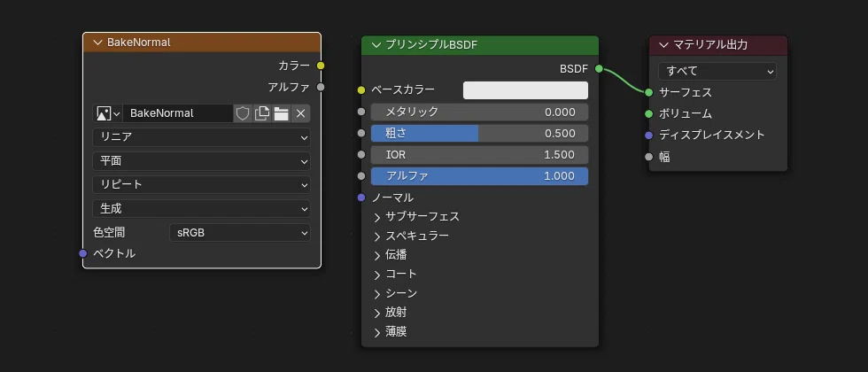Click the アルファ slider in プリンシプルBSDF
This screenshot has width=868, height=372.
coord(479,176)
